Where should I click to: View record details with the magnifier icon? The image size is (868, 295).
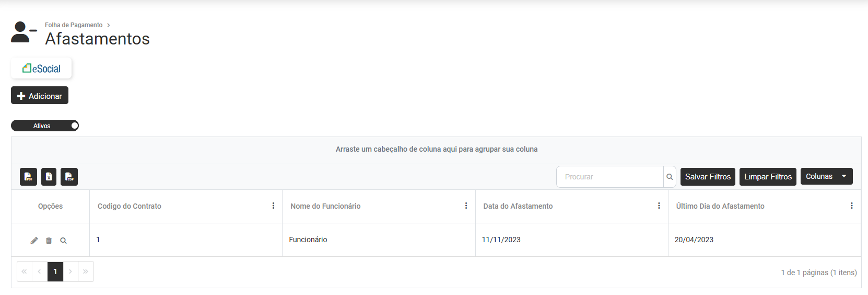(x=63, y=241)
